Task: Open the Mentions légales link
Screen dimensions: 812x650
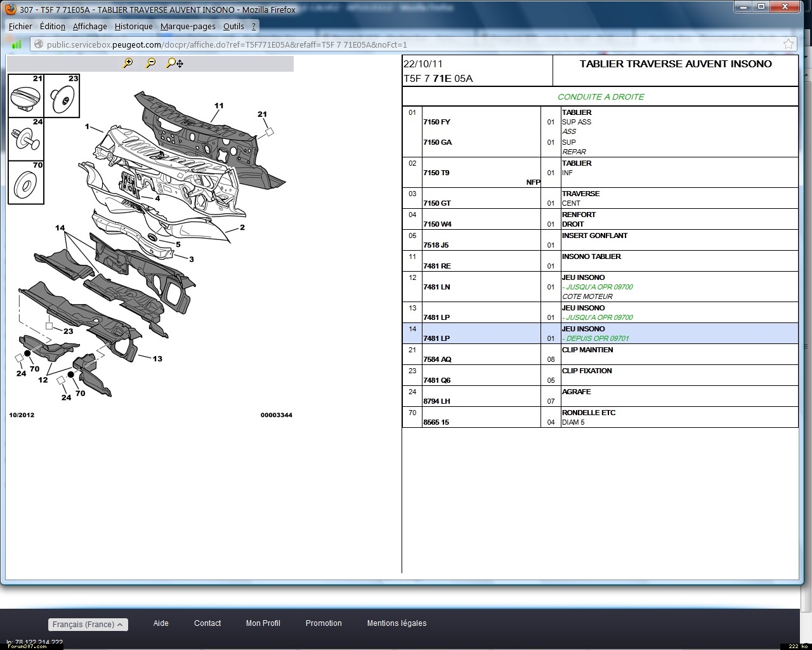Action: coord(396,623)
